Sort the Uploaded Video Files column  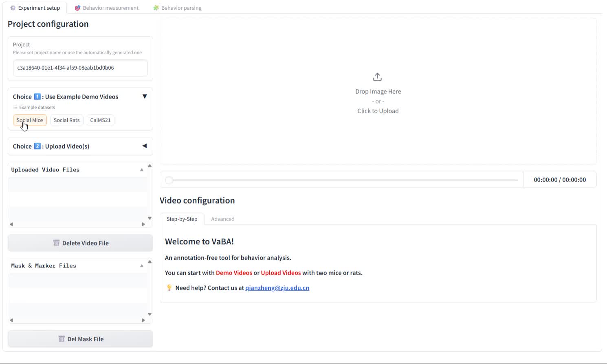pyautogui.click(x=142, y=170)
